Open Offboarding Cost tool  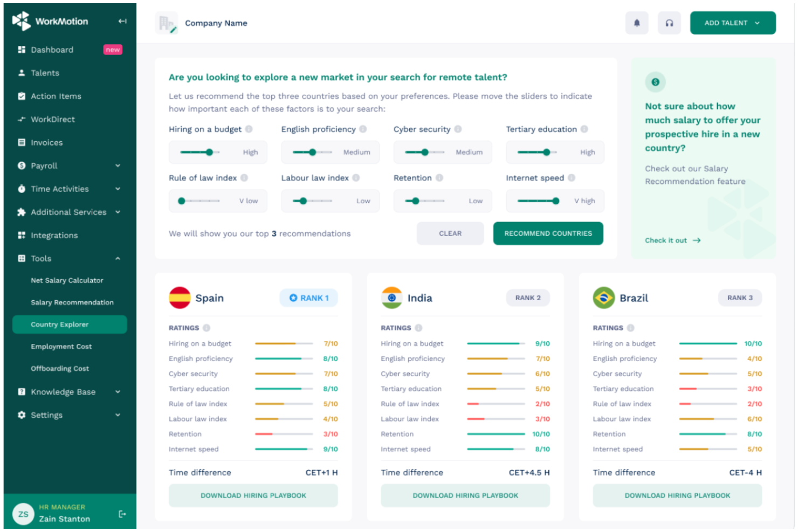click(60, 369)
